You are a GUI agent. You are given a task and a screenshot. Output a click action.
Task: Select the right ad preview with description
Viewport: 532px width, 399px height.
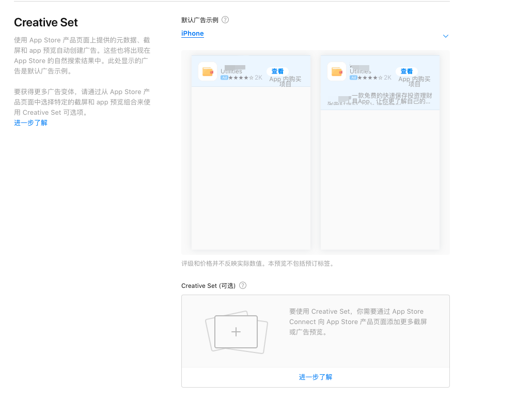(380, 152)
